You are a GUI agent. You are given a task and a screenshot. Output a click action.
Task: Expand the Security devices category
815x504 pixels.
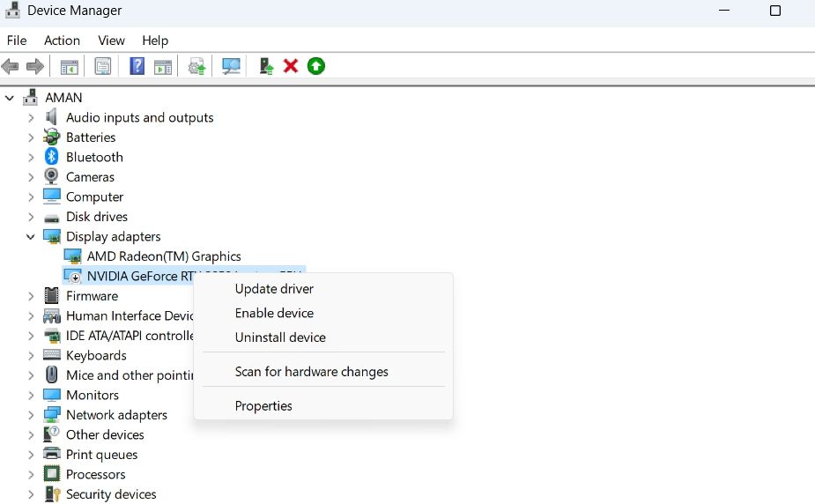click(31, 493)
